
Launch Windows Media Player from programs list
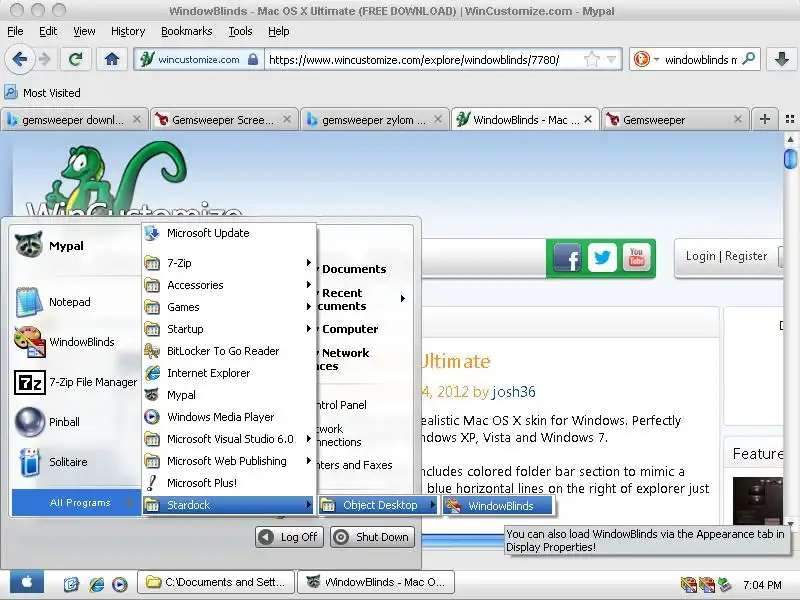229,417
